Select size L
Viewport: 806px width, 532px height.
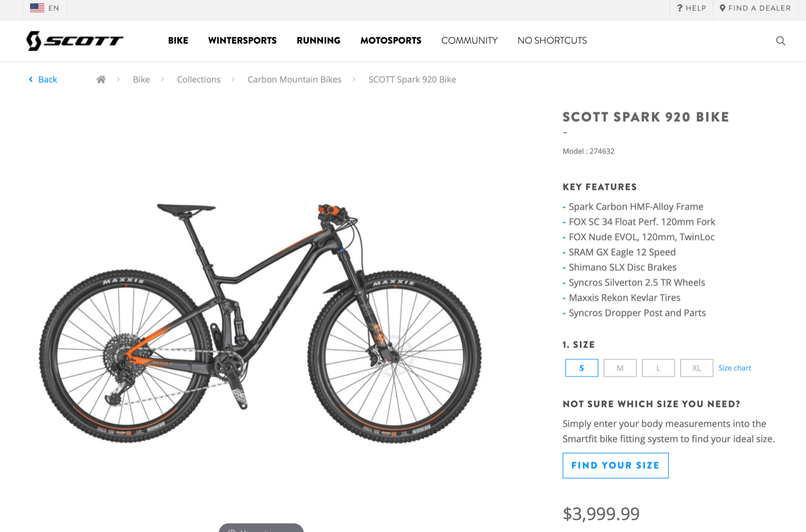point(658,368)
